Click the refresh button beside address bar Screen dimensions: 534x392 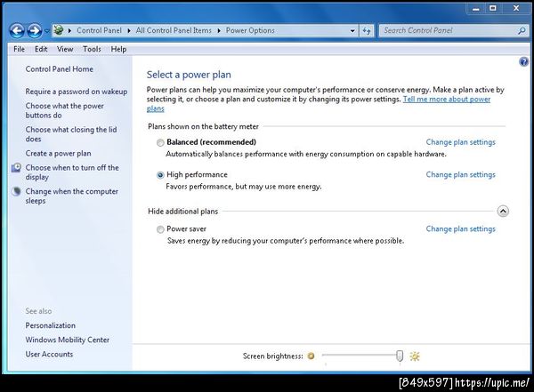367,30
